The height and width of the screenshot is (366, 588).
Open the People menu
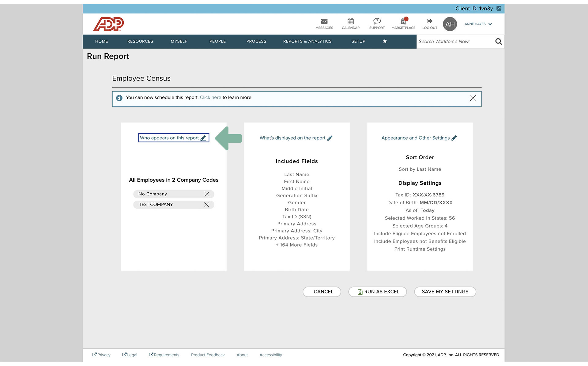[217, 41]
